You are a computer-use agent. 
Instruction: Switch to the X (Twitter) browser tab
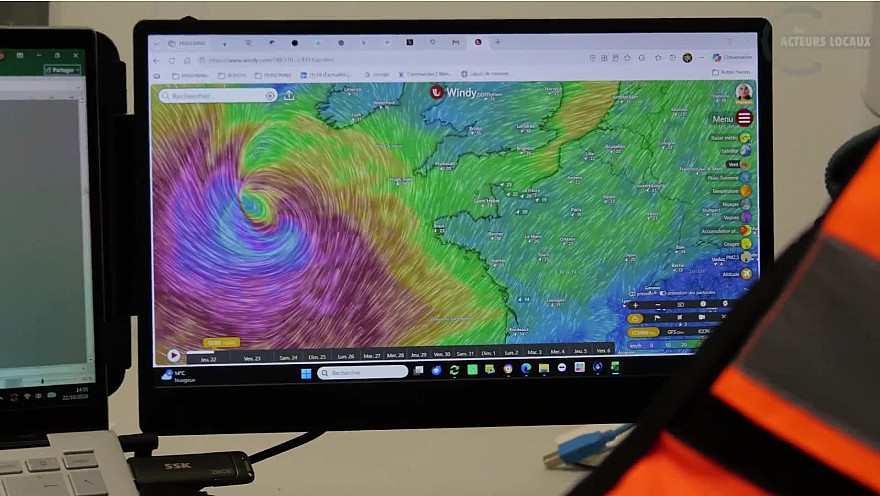tap(410, 42)
